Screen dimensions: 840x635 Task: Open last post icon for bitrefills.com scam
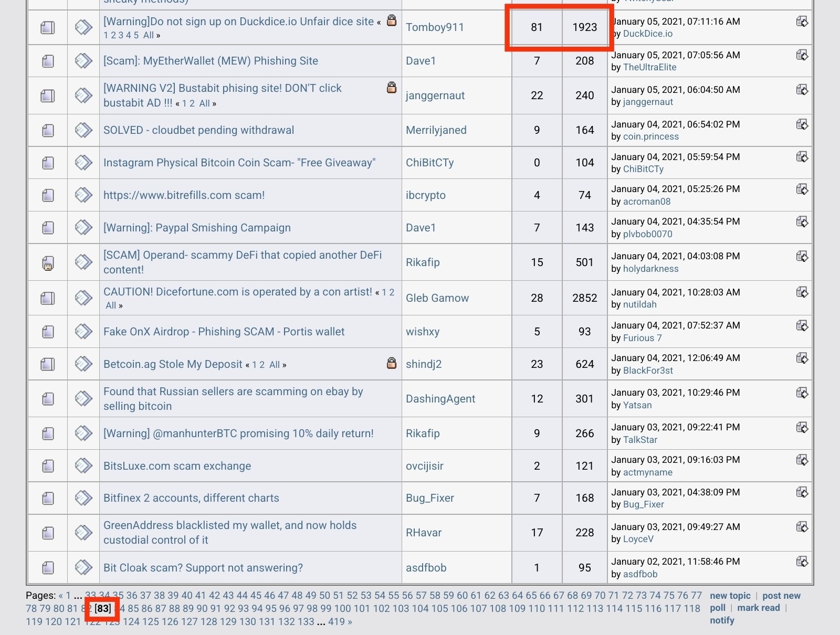(802, 189)
